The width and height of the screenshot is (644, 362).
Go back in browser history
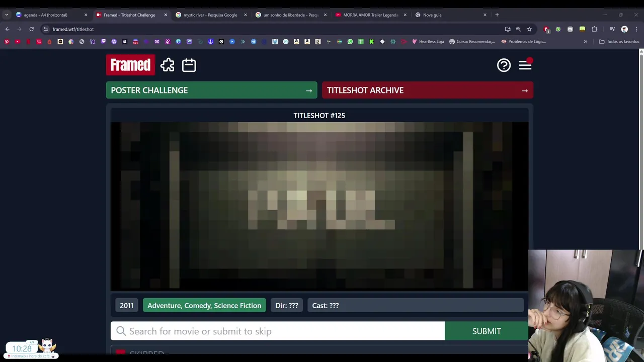[7, 29]
